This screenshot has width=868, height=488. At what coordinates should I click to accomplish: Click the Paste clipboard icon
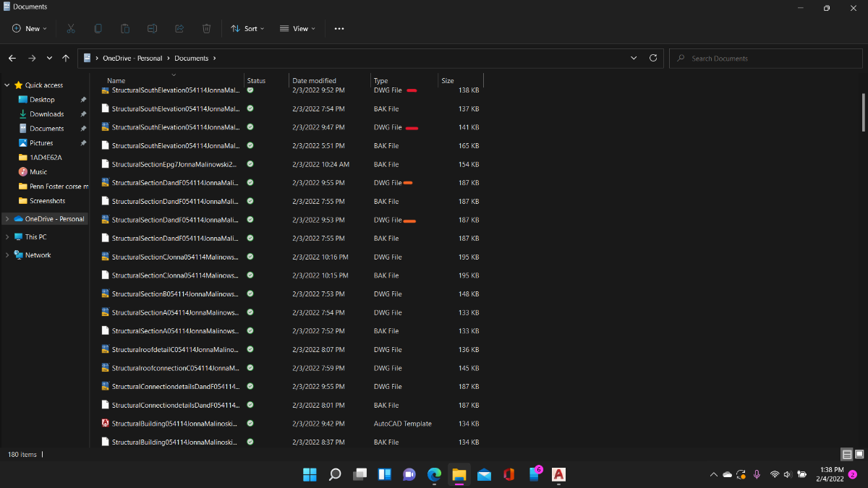tap(125, 29)
